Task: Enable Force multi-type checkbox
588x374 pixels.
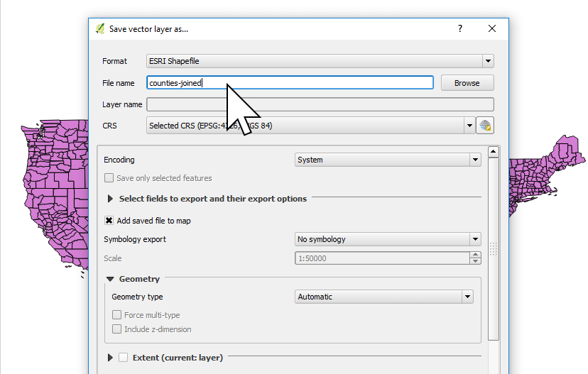Action: [x=116, y=315]
